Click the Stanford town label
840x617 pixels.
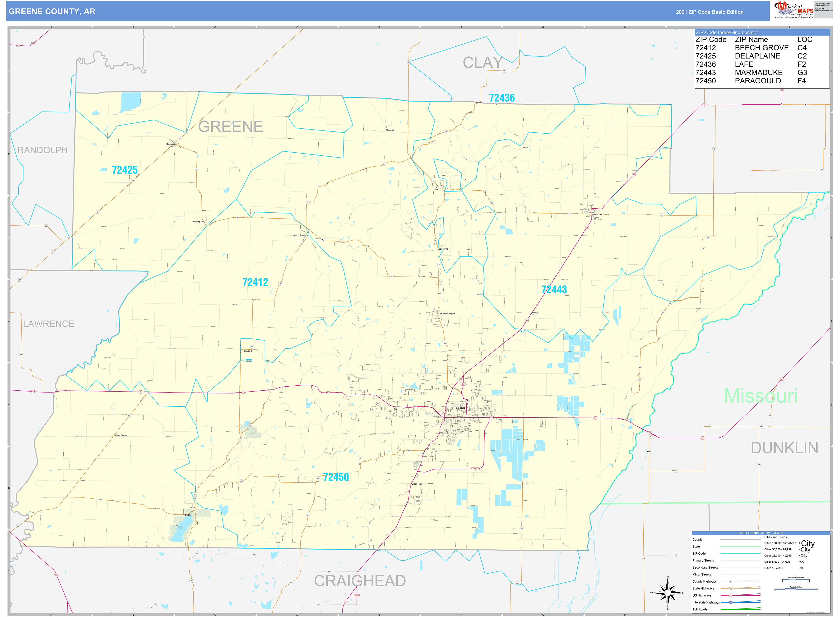pyautogui.click(x=248, y=351)
